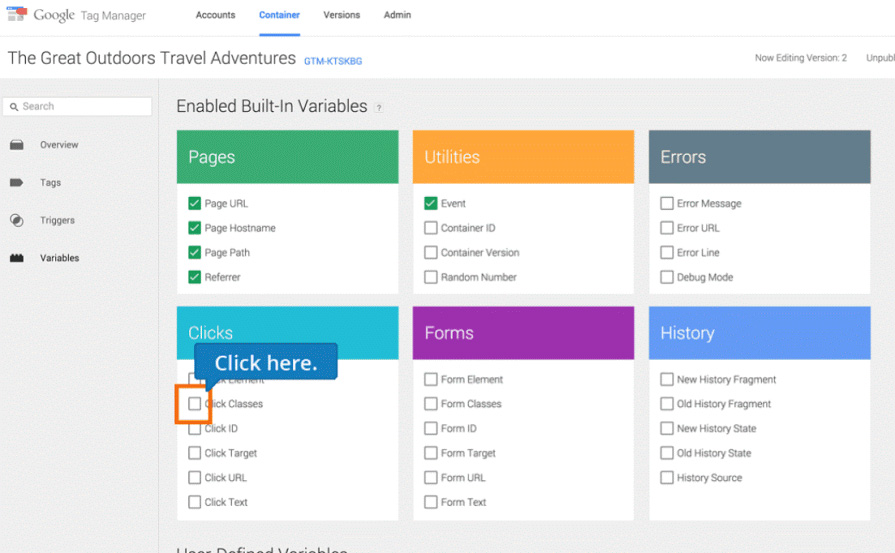Check the Click Classes checkbox
This screenshot has height=553, width=895.
point(195,403)
